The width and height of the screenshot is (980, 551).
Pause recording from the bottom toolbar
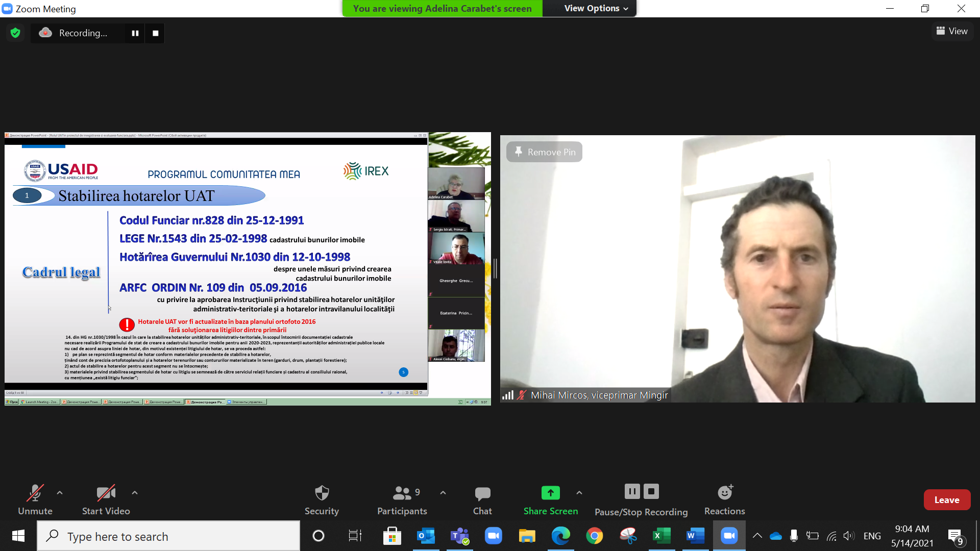coord(632,492)
